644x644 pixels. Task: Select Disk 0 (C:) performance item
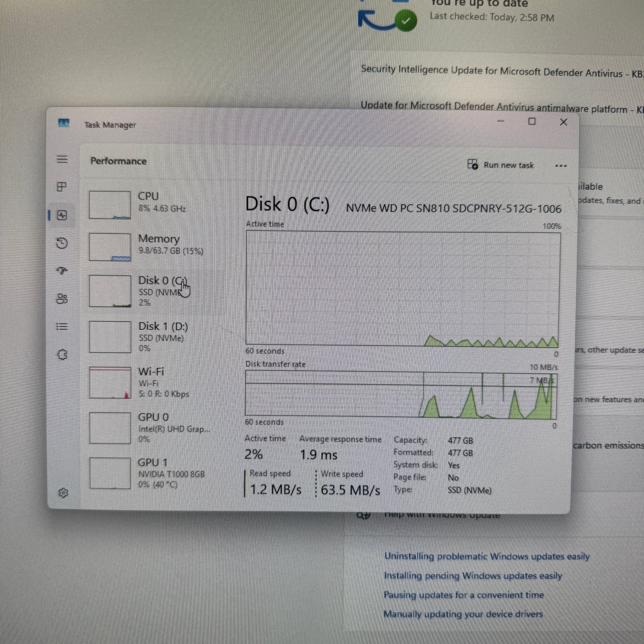click(x=152, y=291)
